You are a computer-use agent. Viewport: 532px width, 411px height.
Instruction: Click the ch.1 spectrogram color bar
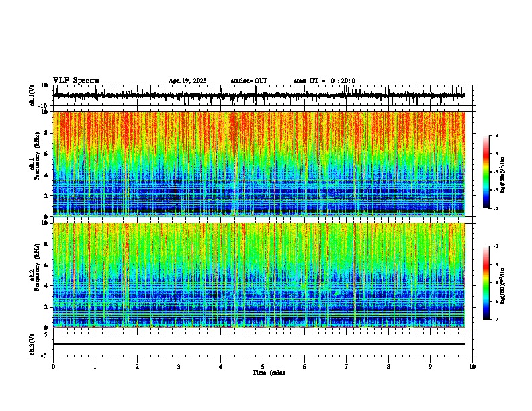pyautogui.click(x=486, y=172)
